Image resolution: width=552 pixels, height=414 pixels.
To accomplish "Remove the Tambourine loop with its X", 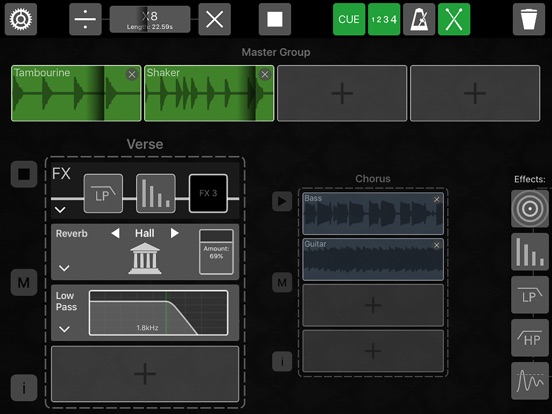I will click(x=132, y=74).
